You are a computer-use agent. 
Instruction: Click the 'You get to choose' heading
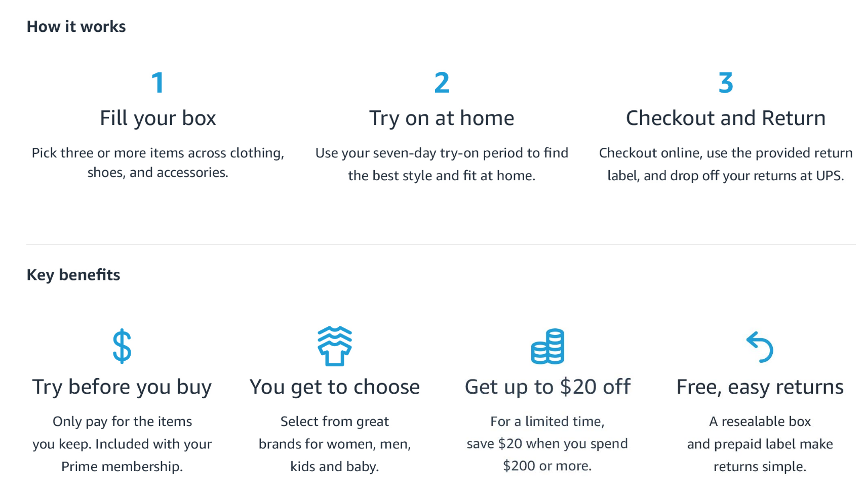pos(335,387)
